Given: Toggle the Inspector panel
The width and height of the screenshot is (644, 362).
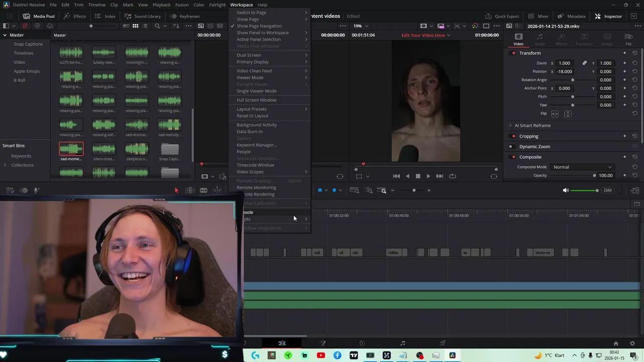Looking at the screenshot, I should coord(608,16).
